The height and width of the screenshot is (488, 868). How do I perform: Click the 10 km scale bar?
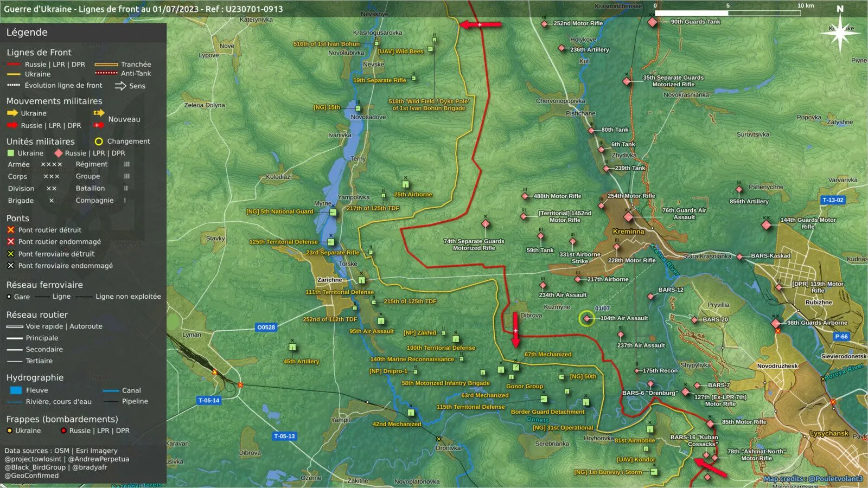[x=727, y=12]
